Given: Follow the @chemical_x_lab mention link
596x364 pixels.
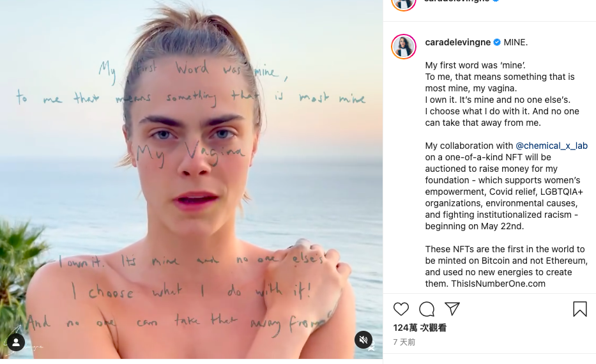Looking at the screenshot, I should (551, 146).
